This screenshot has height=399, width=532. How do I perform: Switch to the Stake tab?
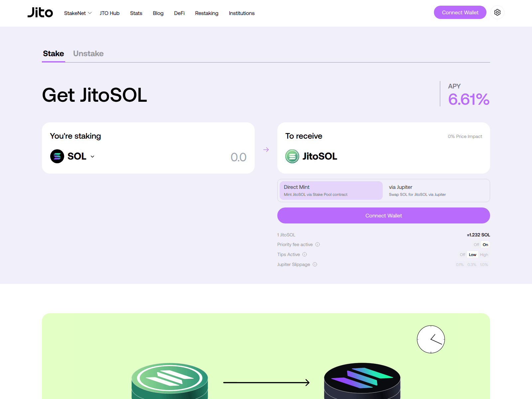click(x=54, y=54)
